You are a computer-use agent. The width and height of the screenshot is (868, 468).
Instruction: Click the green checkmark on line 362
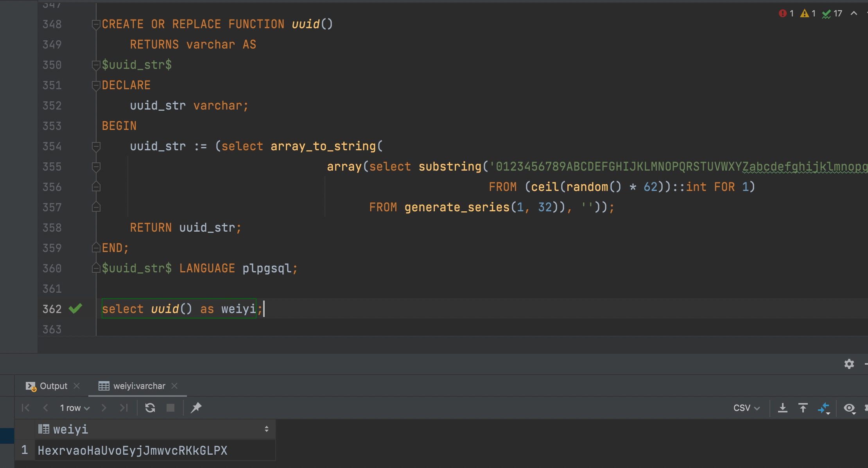click(75, 309)
